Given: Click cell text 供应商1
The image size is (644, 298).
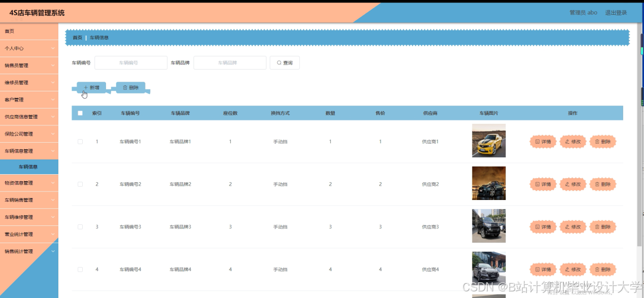Looking at the screenshot, I should pyautogui.click(x=430, y=142).
